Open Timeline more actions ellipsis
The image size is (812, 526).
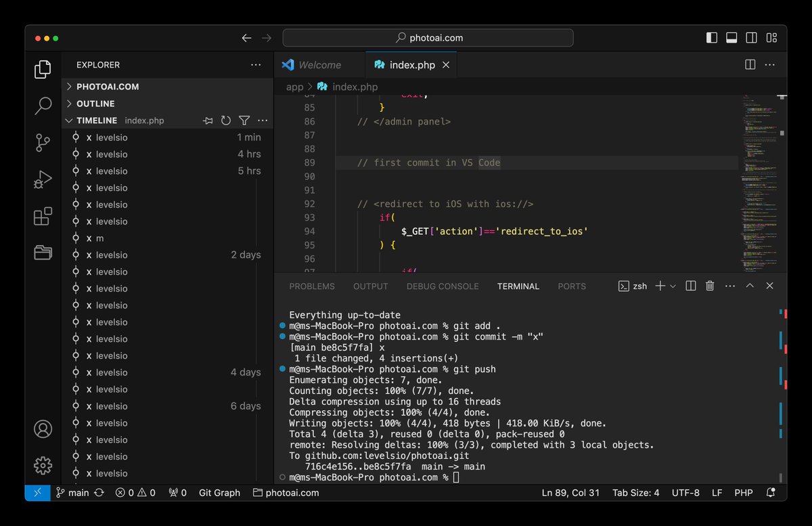point(263,120)
